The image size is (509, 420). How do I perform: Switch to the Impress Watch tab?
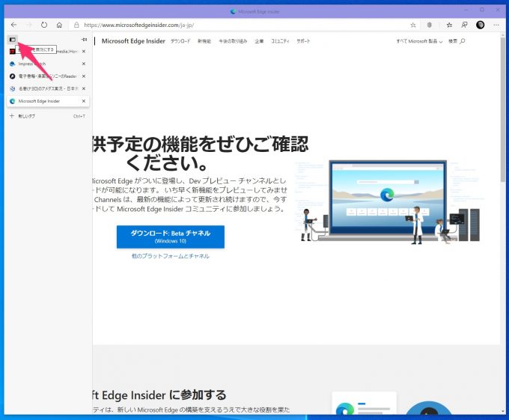(x=48, y=64)
